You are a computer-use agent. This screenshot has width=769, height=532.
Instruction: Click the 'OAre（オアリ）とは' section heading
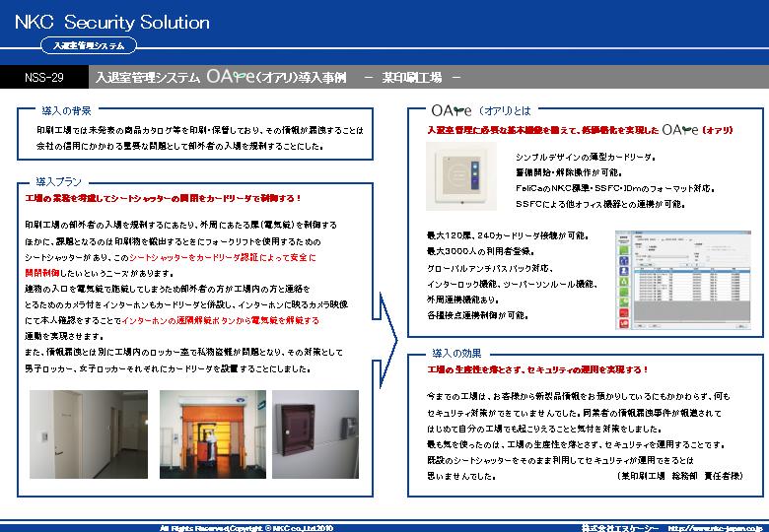[x=481, y=110]
